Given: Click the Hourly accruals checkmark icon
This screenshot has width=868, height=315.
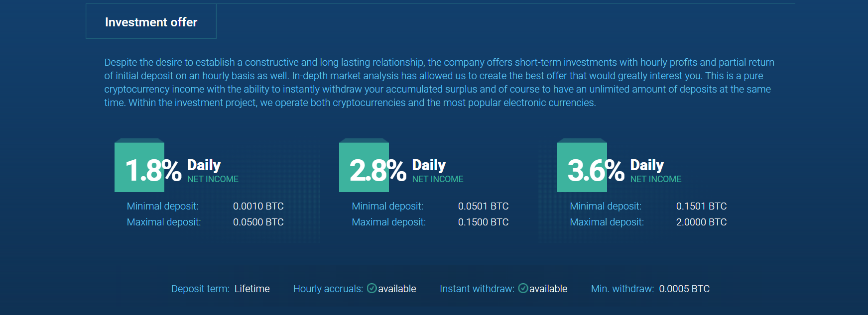Looking at the screenshot, I should tap(372, 288).
